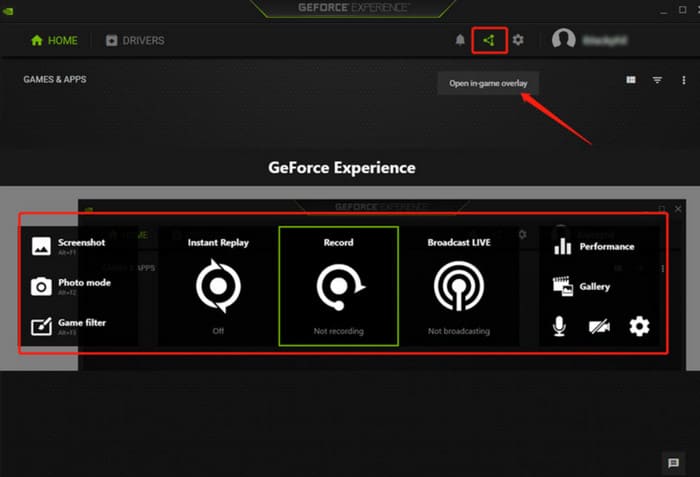Open the games filter list icon
700x477 pixels.
point(657,80)
